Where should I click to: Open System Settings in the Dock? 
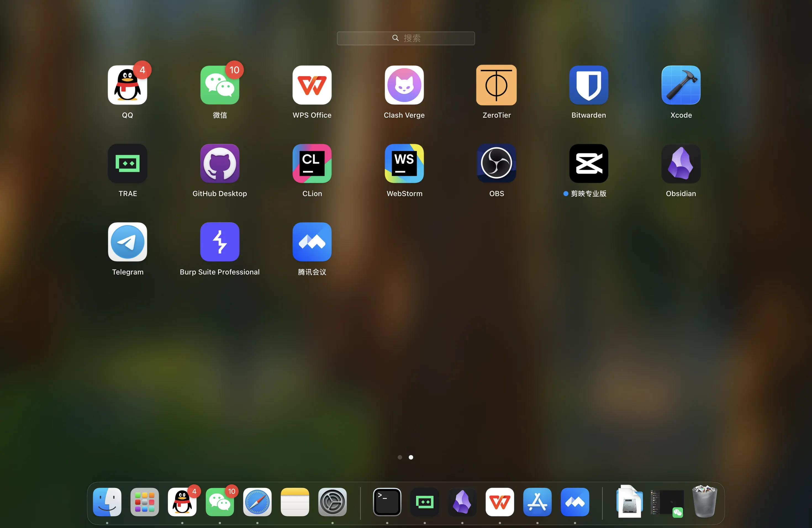tap(332, 502)
